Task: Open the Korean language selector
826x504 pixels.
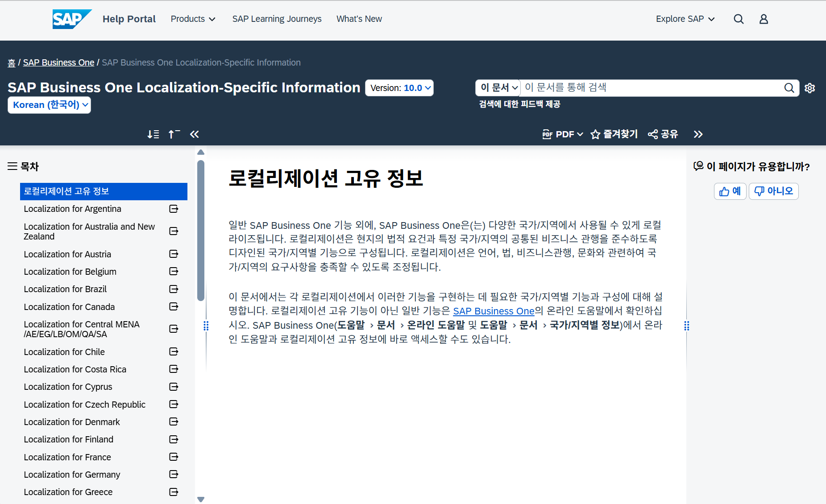Action: [x=49, y=105]
